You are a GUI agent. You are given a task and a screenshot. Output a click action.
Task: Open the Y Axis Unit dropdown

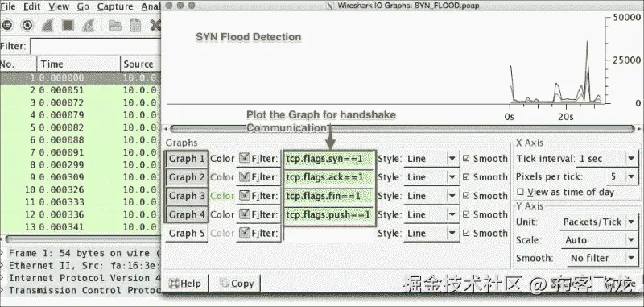[599, 222]
